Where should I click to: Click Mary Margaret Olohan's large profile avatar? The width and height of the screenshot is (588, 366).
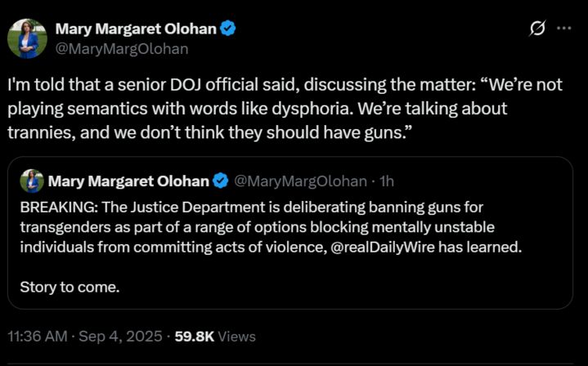(27, 38)
